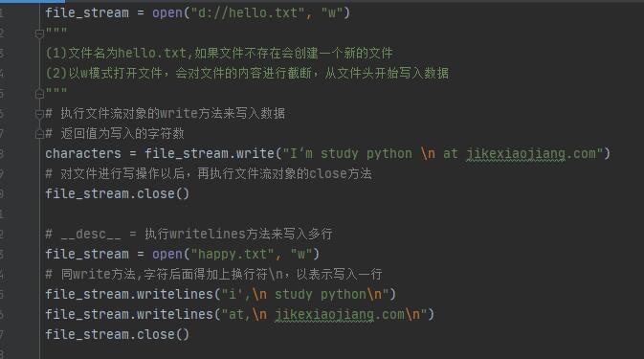Click comment line beginning (2)以w模式打开文件

[x=247, y=73]
